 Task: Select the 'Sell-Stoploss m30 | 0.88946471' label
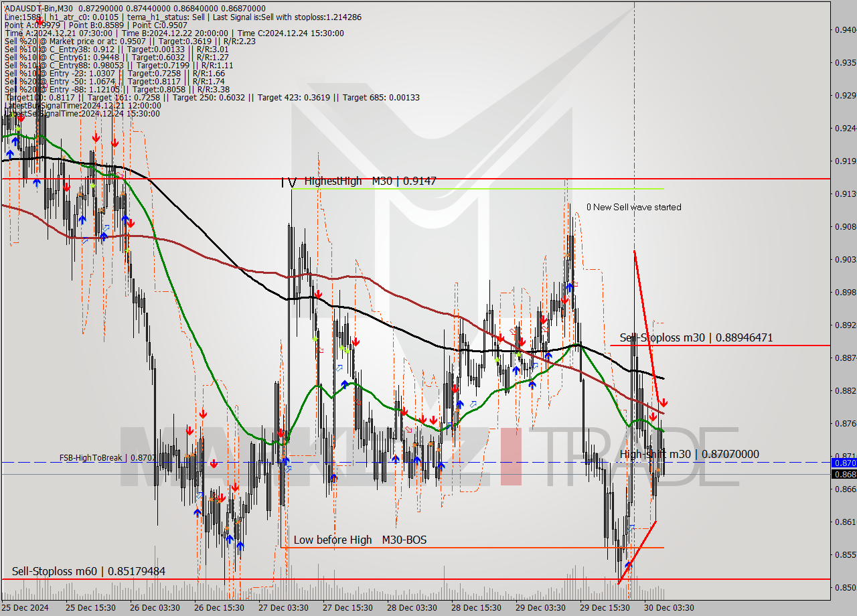pos(696,337)
